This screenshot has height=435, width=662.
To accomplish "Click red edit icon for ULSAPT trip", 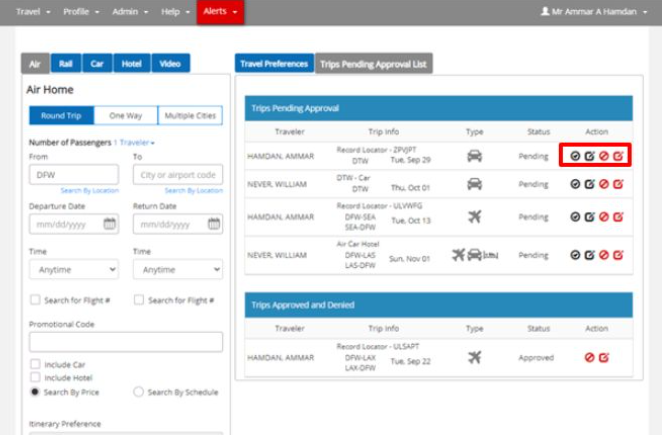I will click(604, 358).
